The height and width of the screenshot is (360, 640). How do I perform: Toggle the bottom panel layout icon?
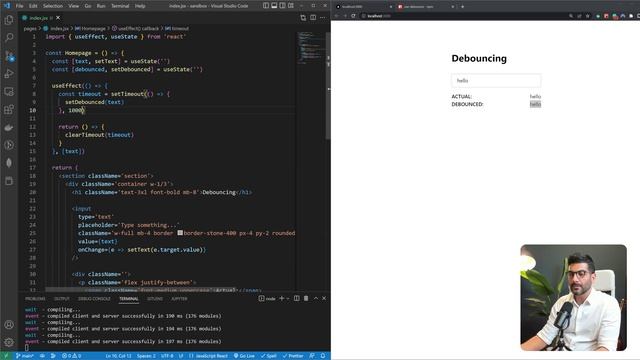[274, 6]
